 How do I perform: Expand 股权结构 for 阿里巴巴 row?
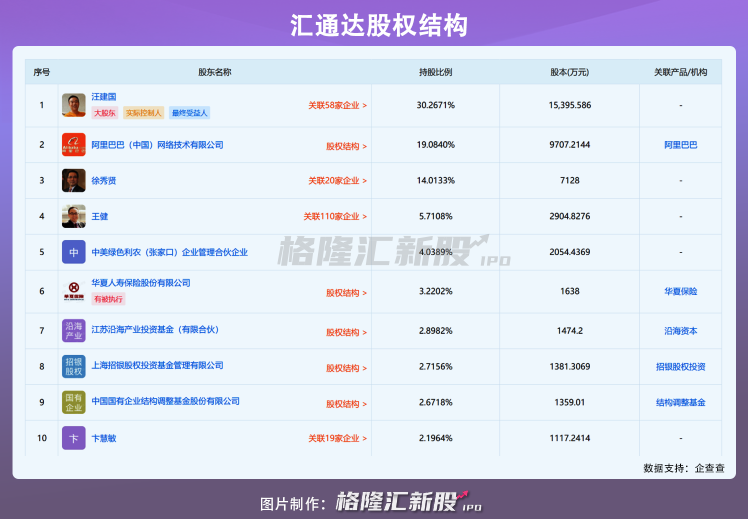(346, 146)
